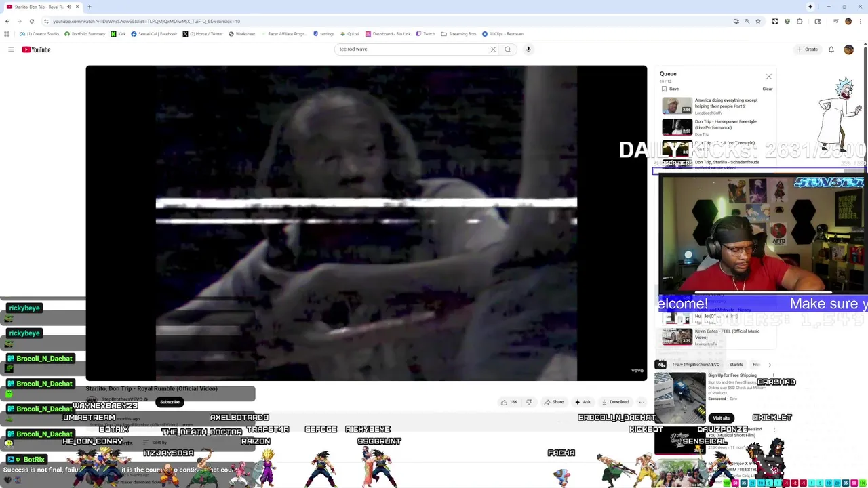Open the Twitch bookmark
868x488 pixels.
(426, 34)
